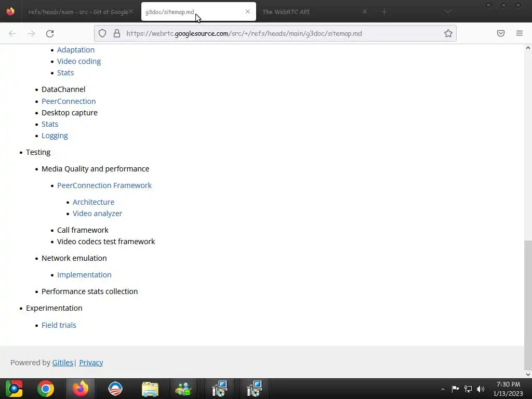Click Video codecs test framework text
The height and width of the screenshot is (399, 532).
(x=106, y=242)
